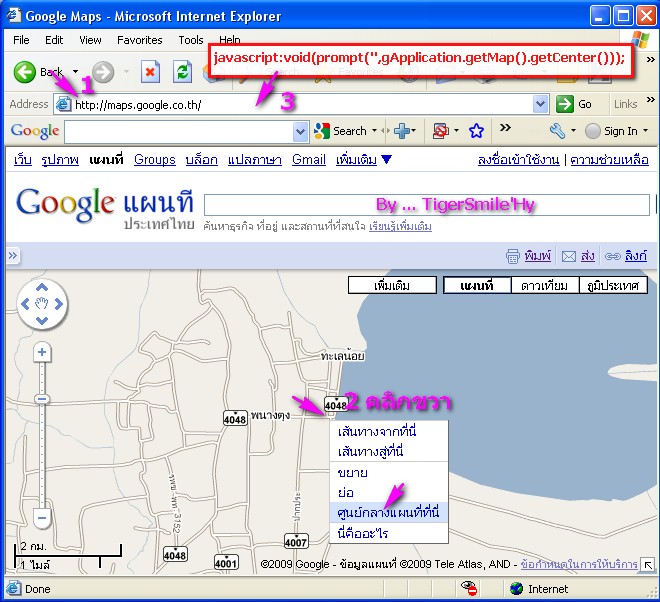Click the hand icon in the pan control
Screen dimensions: 660x602
[x=42, y=304]
